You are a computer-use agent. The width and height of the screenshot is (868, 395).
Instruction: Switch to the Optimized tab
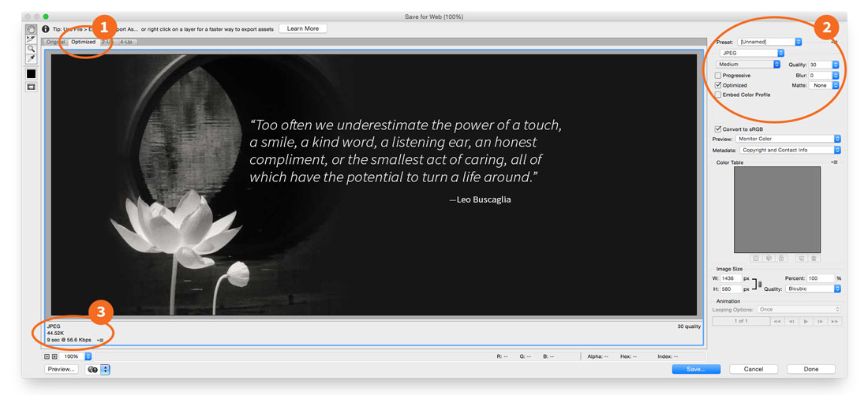pyautogui.click(x=84, y=42)
